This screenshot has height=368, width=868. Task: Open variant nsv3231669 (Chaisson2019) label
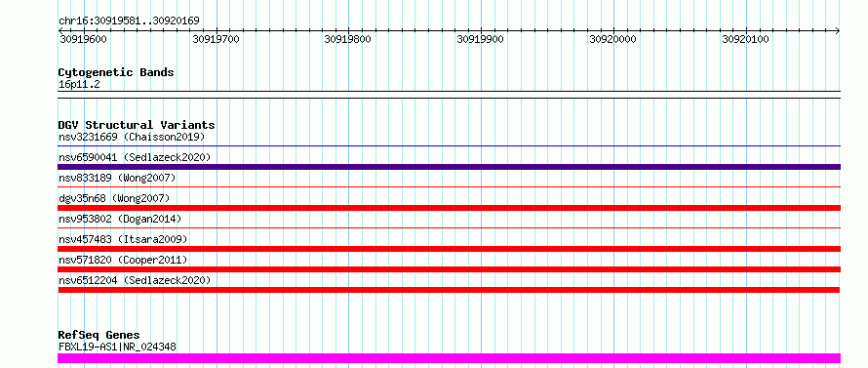coord(132,137)
